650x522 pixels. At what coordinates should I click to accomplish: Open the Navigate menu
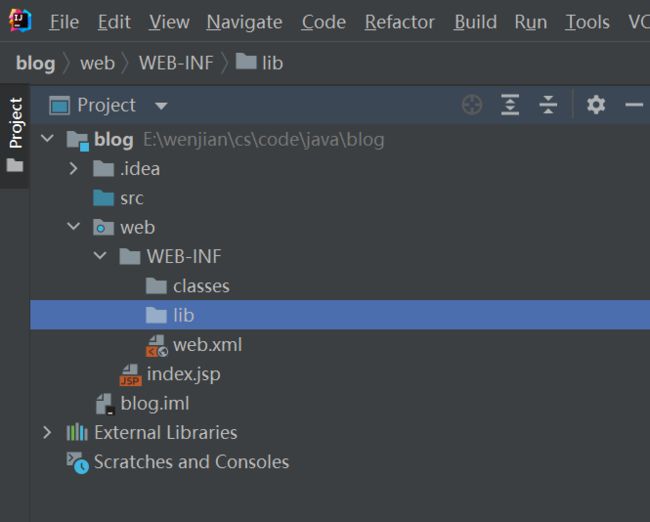(245, 22)
